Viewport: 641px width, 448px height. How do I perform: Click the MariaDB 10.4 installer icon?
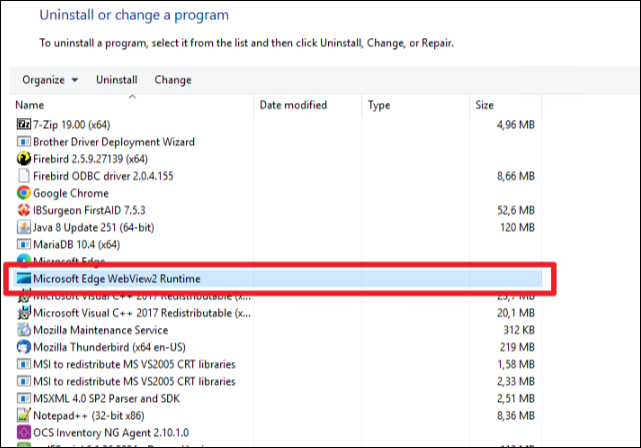click(24, 244)
